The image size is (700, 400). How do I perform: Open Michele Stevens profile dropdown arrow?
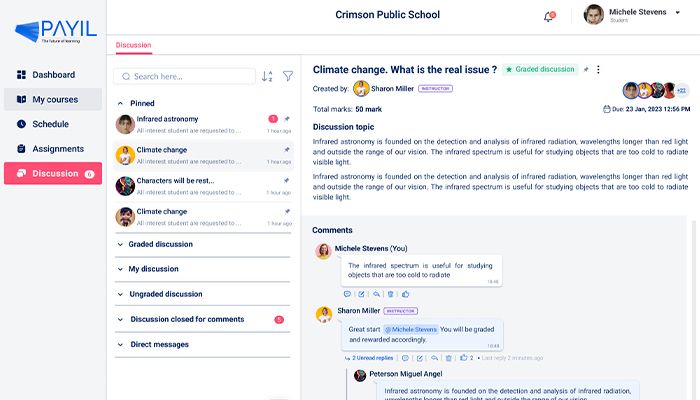677,12
